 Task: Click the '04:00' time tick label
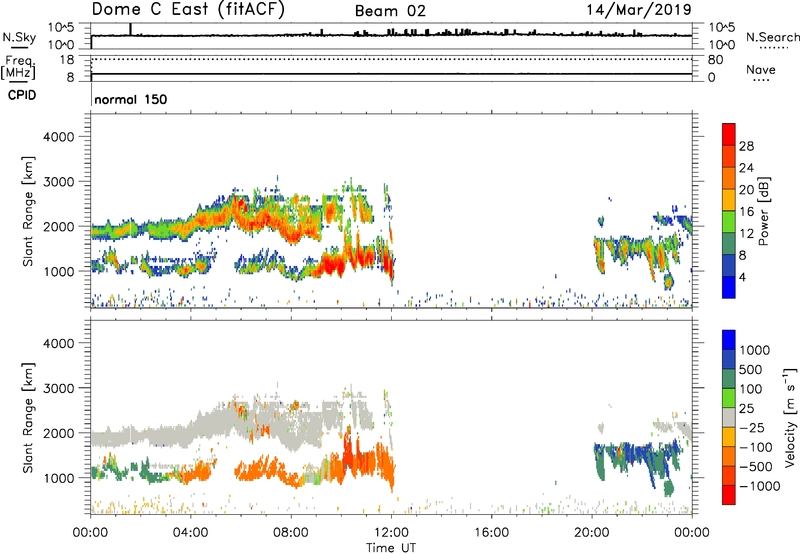click(191, 533)
